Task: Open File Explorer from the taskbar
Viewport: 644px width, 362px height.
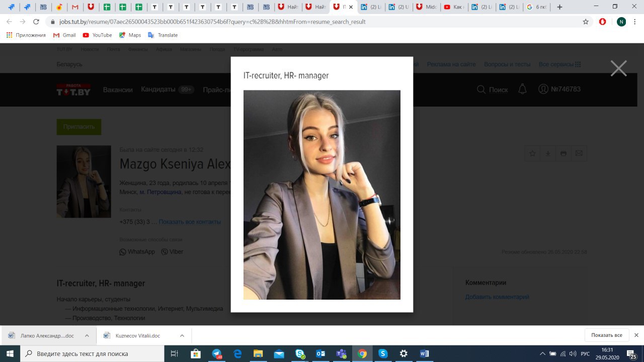Action: (258, 353)
